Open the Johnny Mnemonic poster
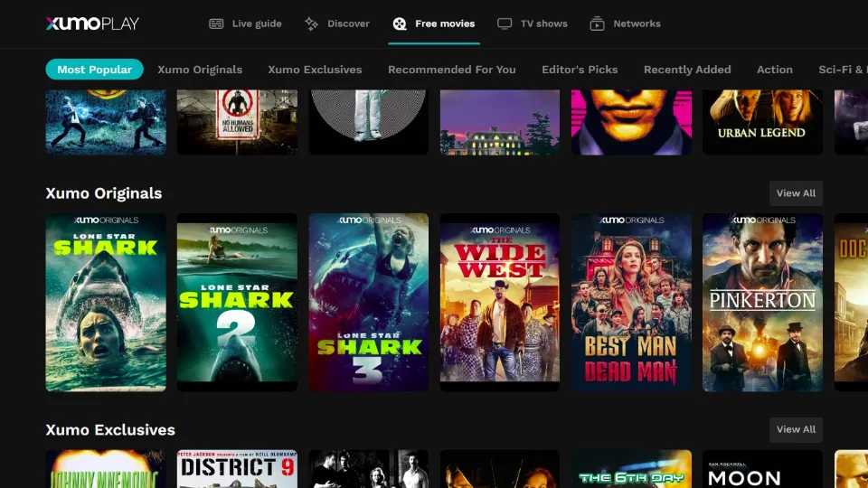 [106, 469]
